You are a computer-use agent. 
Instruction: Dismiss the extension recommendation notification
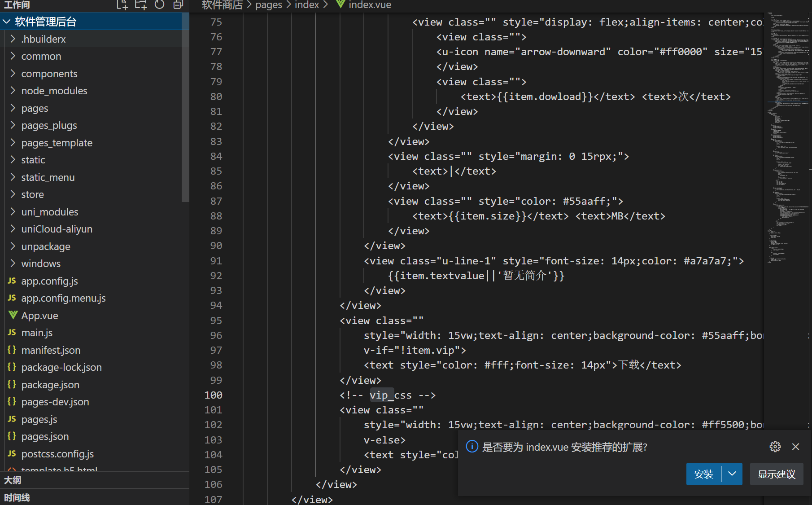[796, 447]
